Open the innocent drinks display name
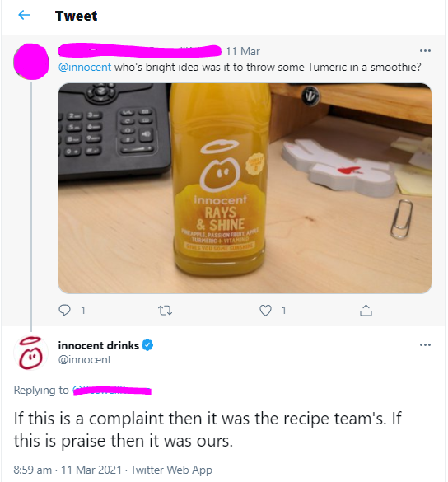This screenshot has height=482, width=448. [x=98, y=345]
